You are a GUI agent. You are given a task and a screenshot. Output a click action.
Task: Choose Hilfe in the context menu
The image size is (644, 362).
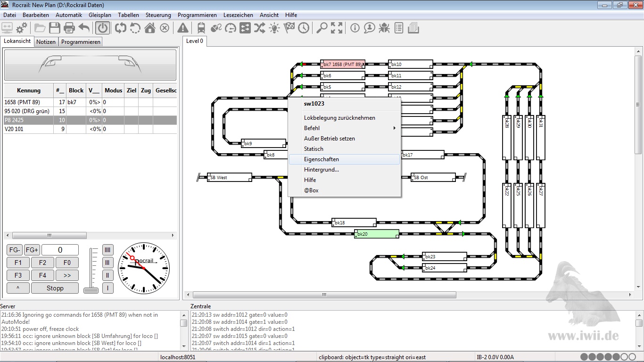pos(344,180)
